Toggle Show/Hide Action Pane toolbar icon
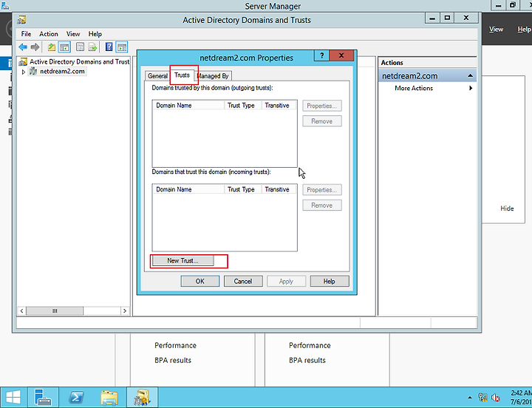 click(122, 47)
